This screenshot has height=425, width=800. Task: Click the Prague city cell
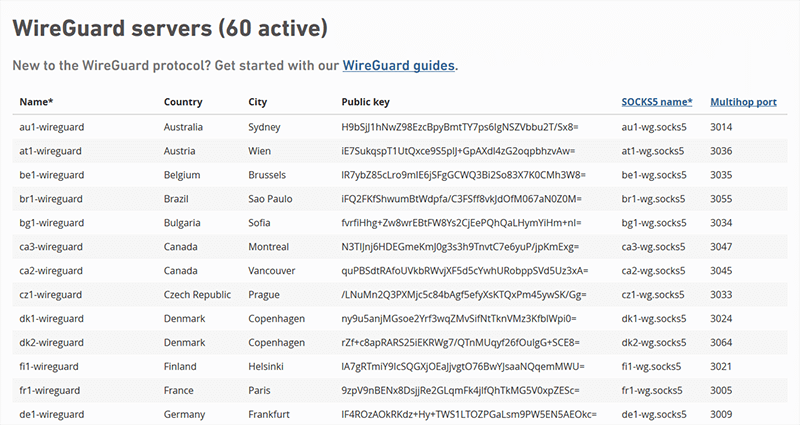[264, 295]
